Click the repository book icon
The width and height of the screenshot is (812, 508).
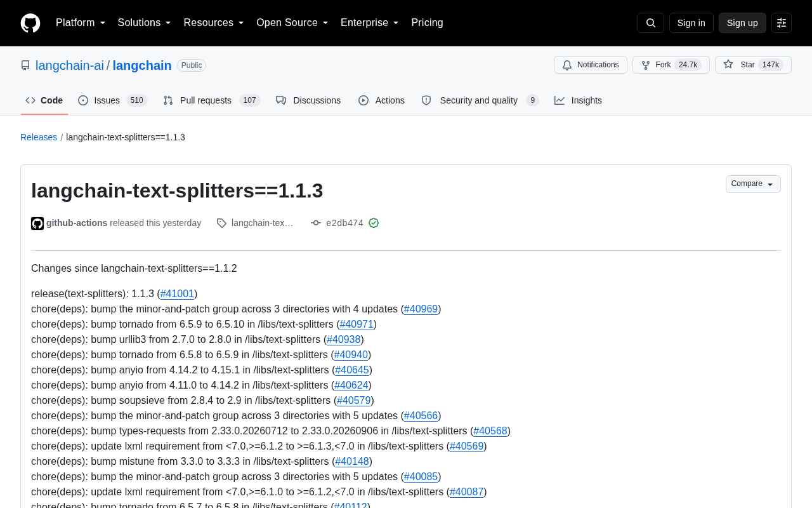[25, 65]
